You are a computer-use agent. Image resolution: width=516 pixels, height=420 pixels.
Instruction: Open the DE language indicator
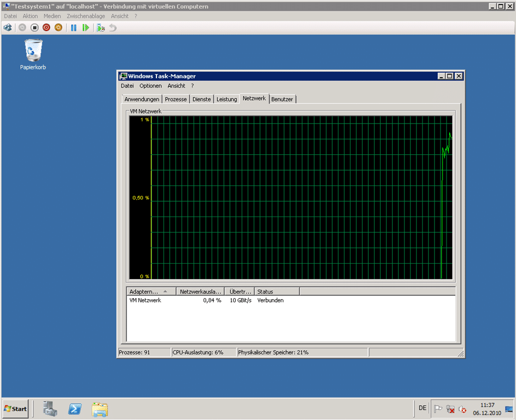coord(422,408)
